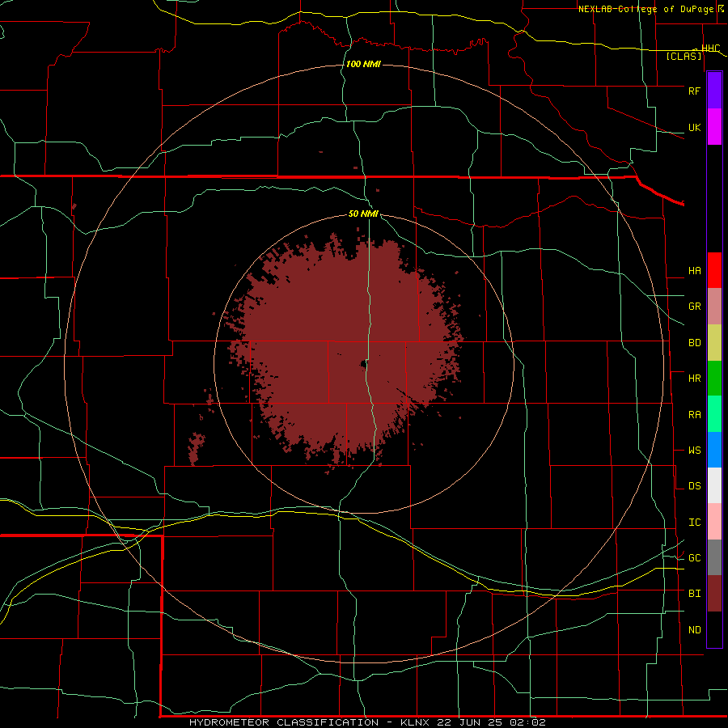Select the red HA hail swatch

(x=714, y=270)
